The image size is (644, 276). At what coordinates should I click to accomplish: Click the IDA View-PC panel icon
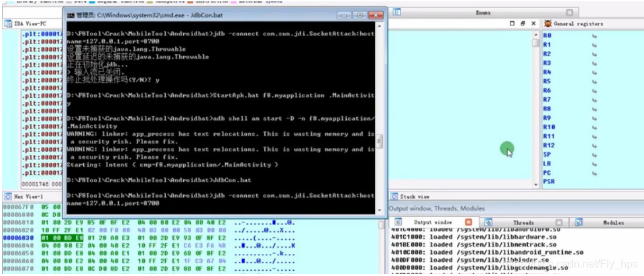pyautogui.click(x=8, y=24)
